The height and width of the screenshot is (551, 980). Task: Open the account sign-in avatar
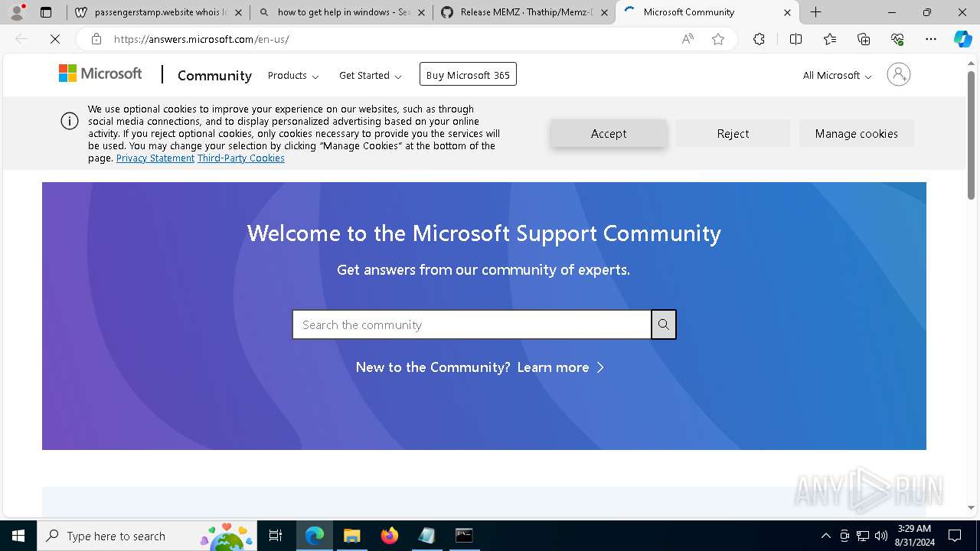(x=898, y=74)
